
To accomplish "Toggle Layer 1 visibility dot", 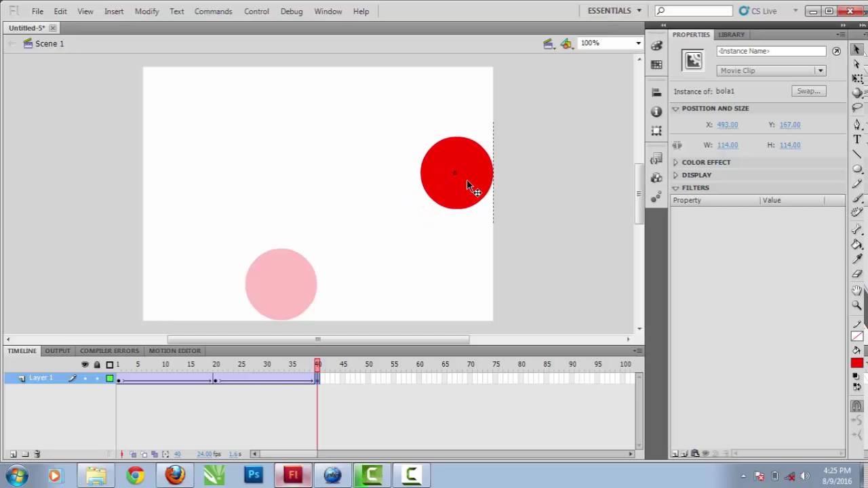I will click(x=85, y=378).
